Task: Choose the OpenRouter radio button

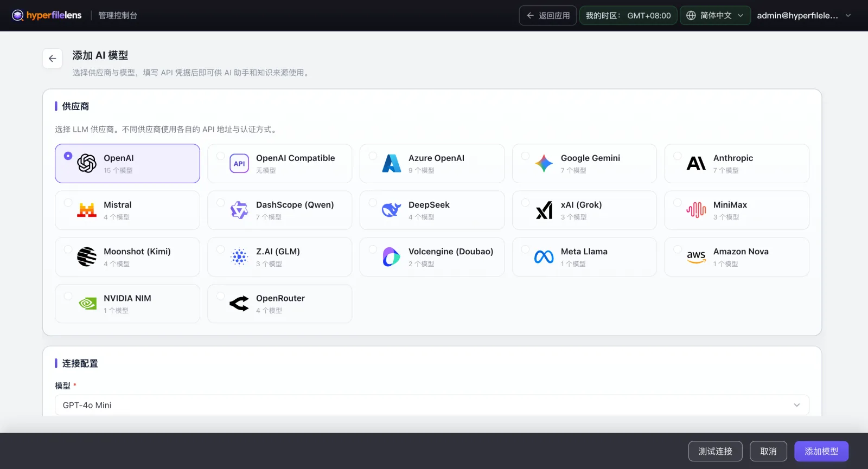Action: point(220,296)
